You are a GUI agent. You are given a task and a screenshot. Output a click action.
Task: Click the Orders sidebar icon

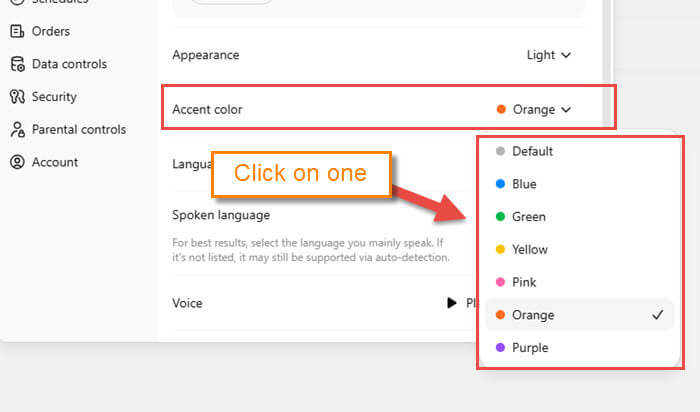coord(17,31)
